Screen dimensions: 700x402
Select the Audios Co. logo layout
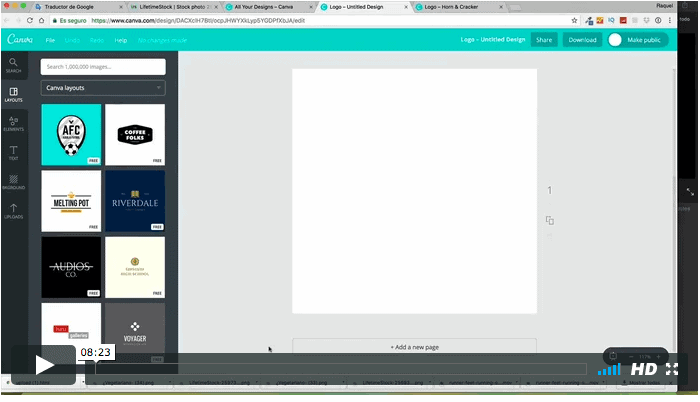click(x=71, y=267)
